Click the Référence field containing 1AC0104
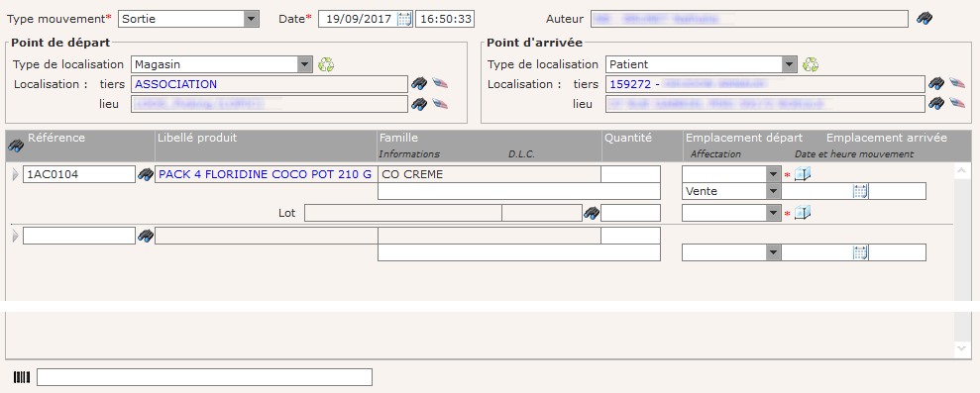Screen dimensions: 980x393 (x=79, y=174)
